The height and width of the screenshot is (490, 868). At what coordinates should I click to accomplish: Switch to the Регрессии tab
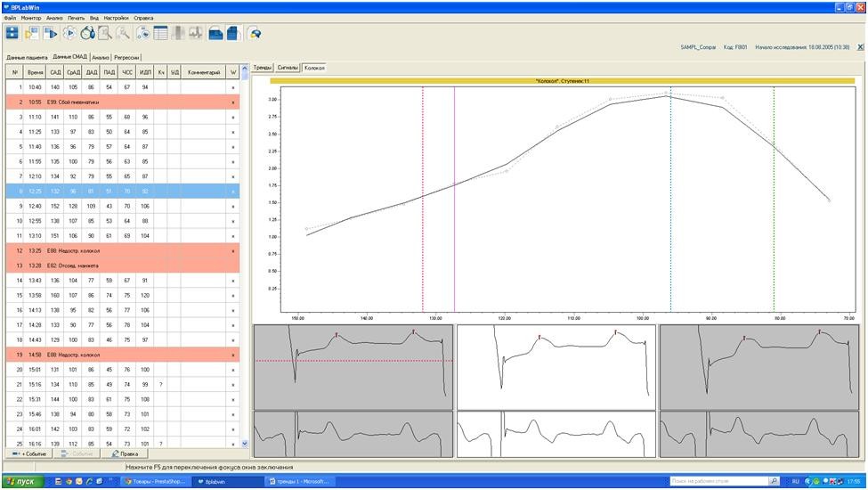(x=127, y=57)
